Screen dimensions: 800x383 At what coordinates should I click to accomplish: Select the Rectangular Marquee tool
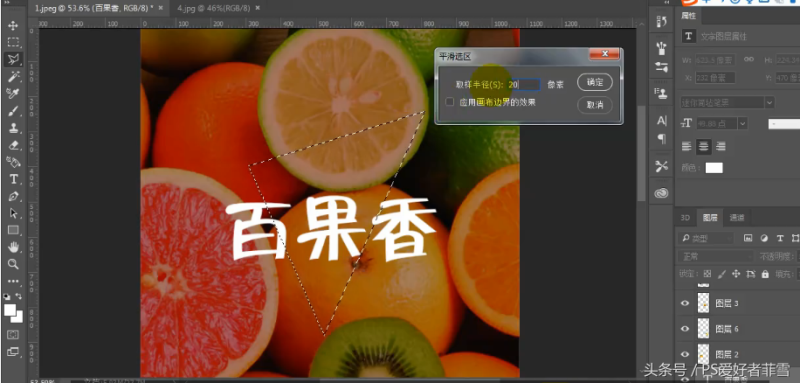(x=13, y=42)
